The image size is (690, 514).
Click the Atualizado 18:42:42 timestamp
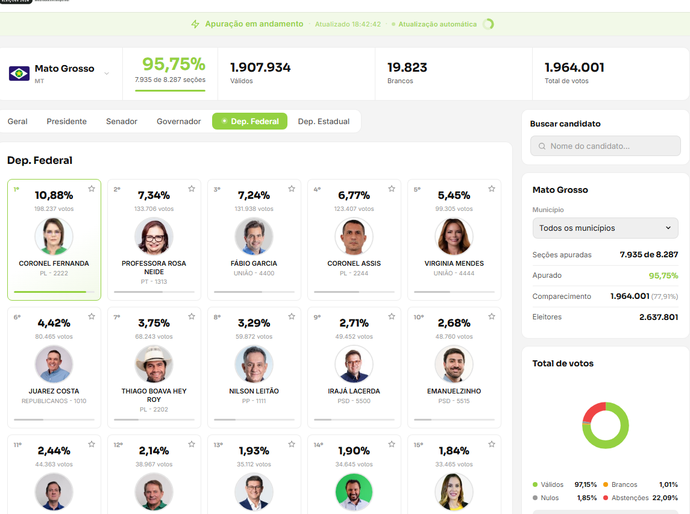pyautogui.click(x=348, y=24)
